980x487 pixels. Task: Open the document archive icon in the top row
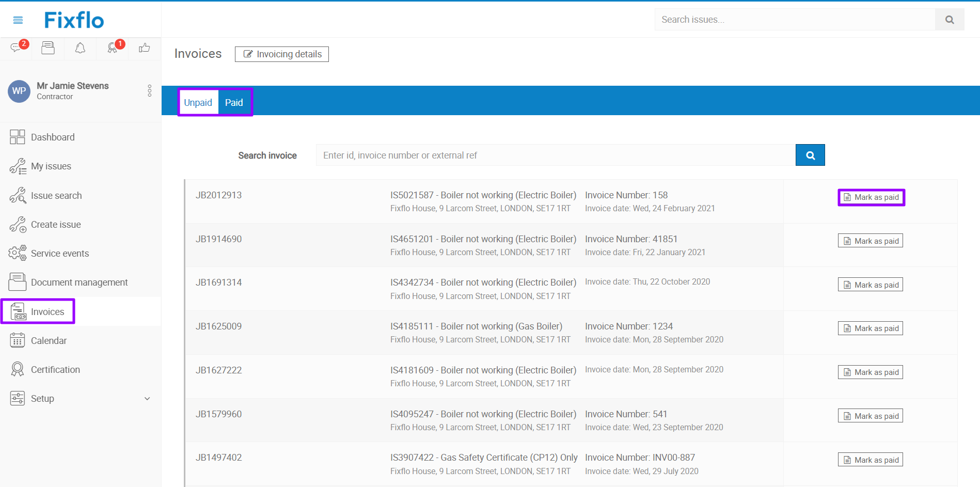[48, 48]
